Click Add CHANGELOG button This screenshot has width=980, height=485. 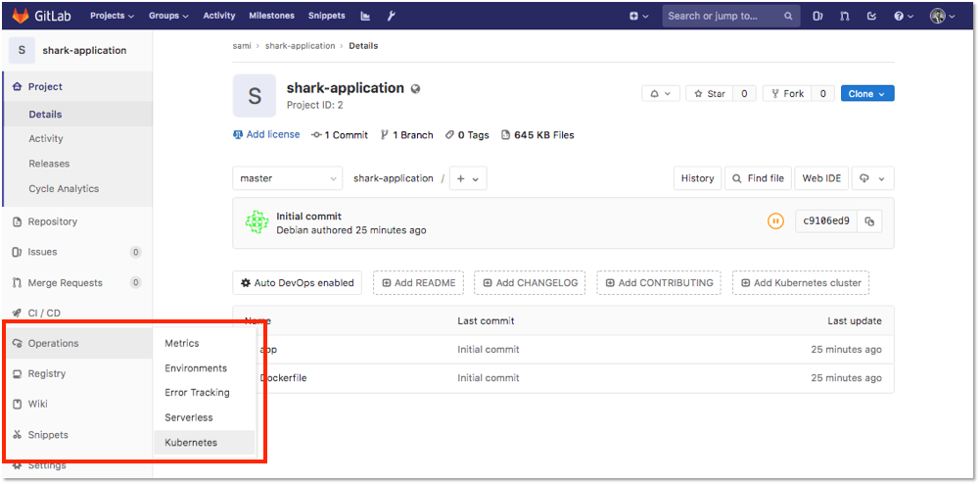click(x=530, y=283)
